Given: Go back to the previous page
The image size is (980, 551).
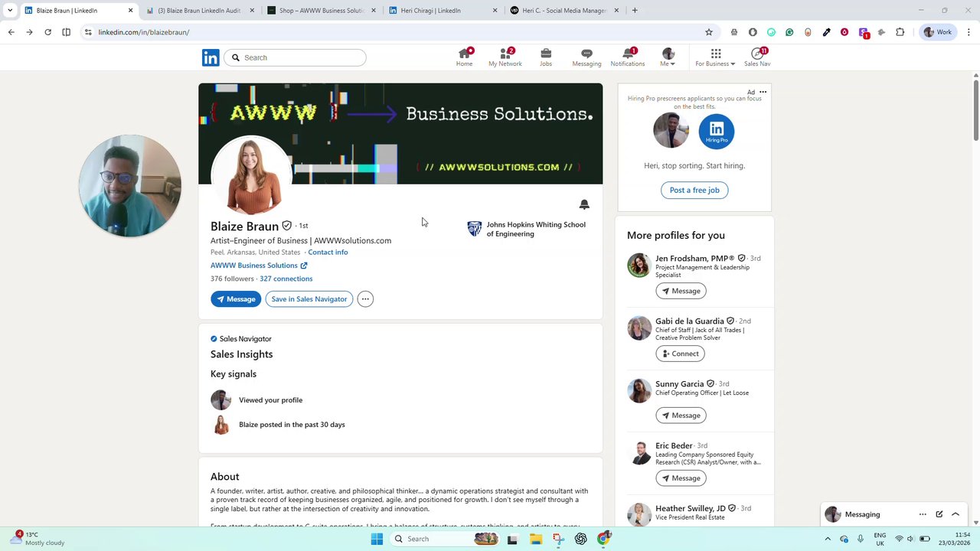Looking at the screenshot, I should click(x=11, y=32).
